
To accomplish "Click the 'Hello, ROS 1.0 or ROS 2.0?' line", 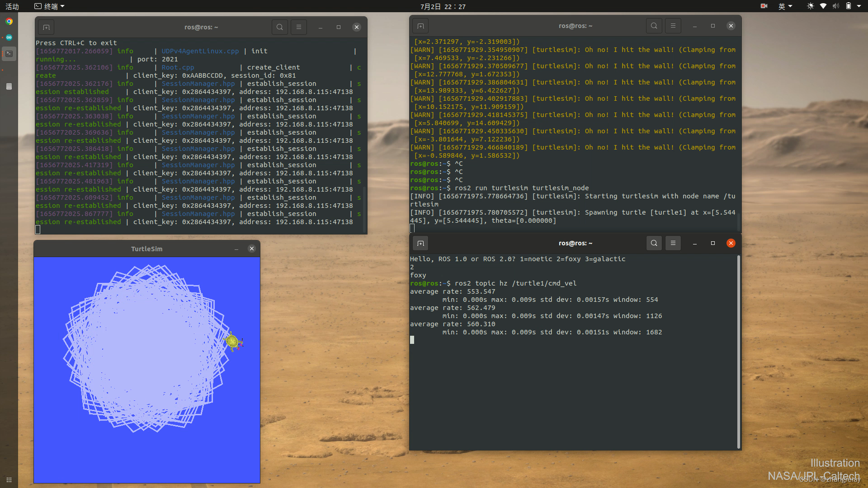I will pyautogui.click(x=518, y=259).
